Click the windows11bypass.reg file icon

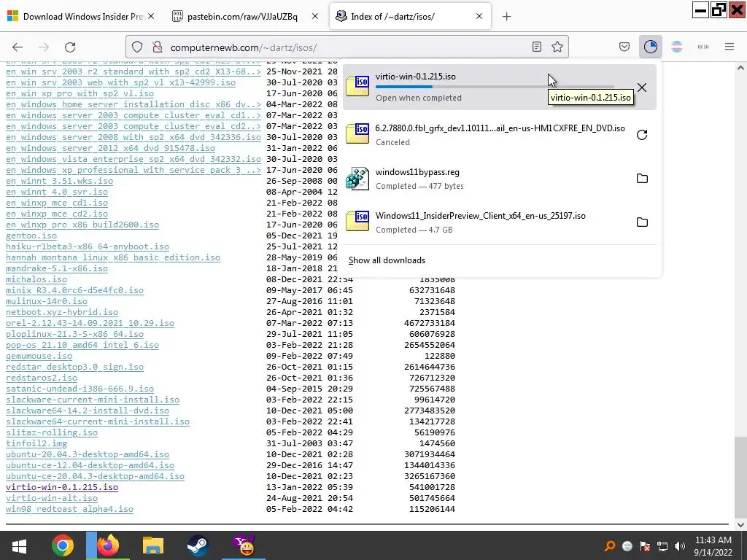tap(357, 179)
